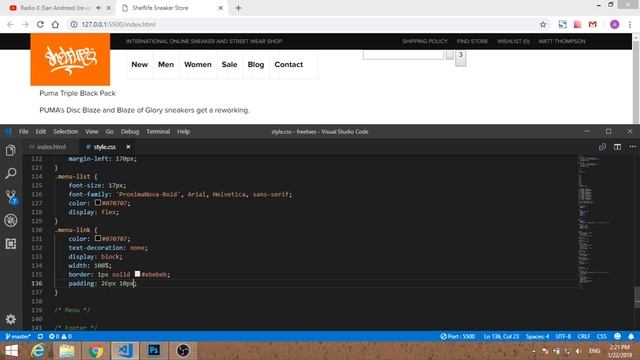Viewport: 640px width, 360px height.
Task: Open Chrome menu three-dots icon
Action: tap(630, 24)
